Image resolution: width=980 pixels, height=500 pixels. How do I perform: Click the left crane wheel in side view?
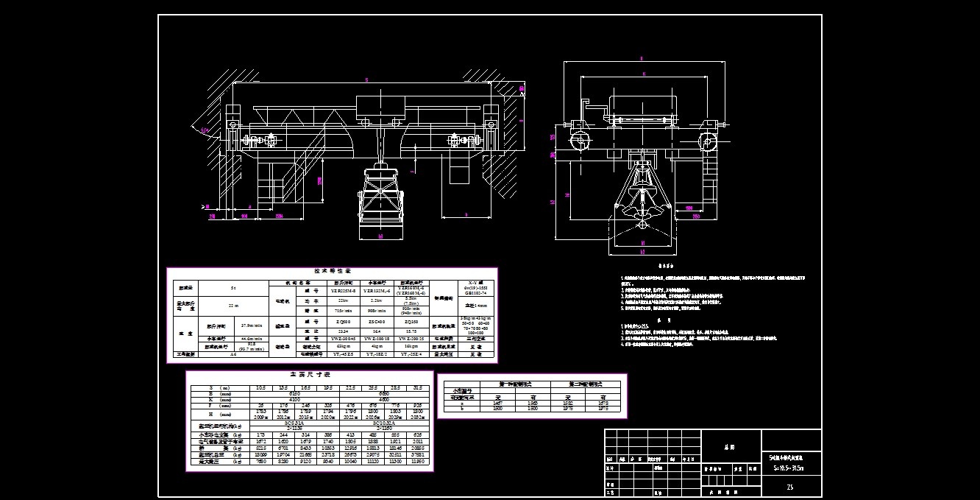pyautogui.click(x=579, y=139)
